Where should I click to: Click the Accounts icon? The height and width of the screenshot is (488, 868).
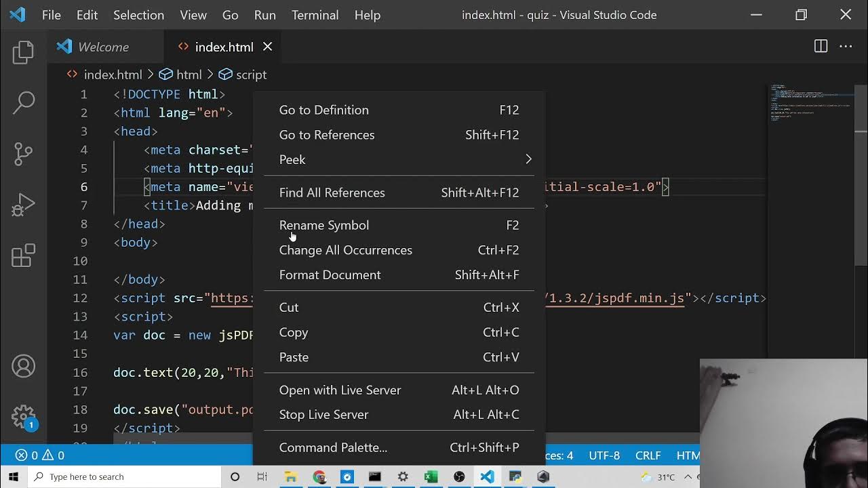(23, 367)
